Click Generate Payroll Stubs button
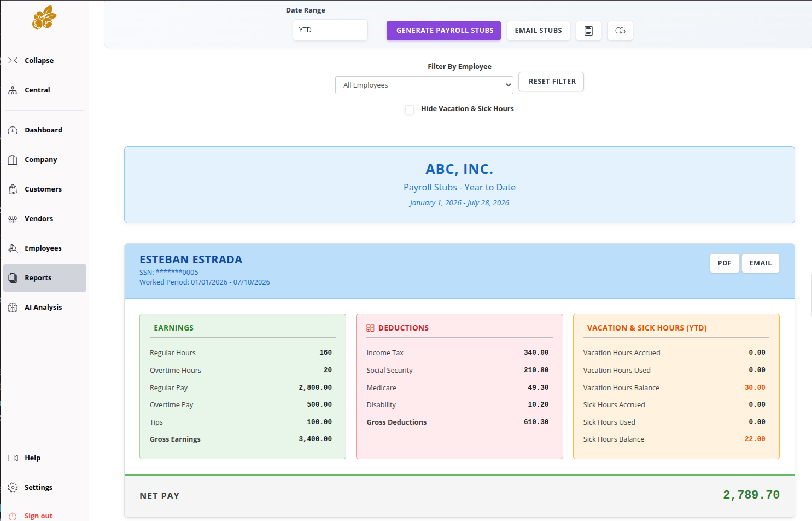Image resolution: width=812 pixels, height=521 pixels. pos(445,31)
